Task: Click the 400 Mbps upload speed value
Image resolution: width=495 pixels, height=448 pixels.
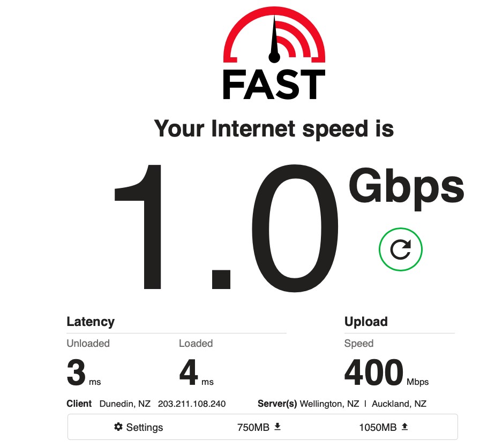Action: click(x=386, y=373)
